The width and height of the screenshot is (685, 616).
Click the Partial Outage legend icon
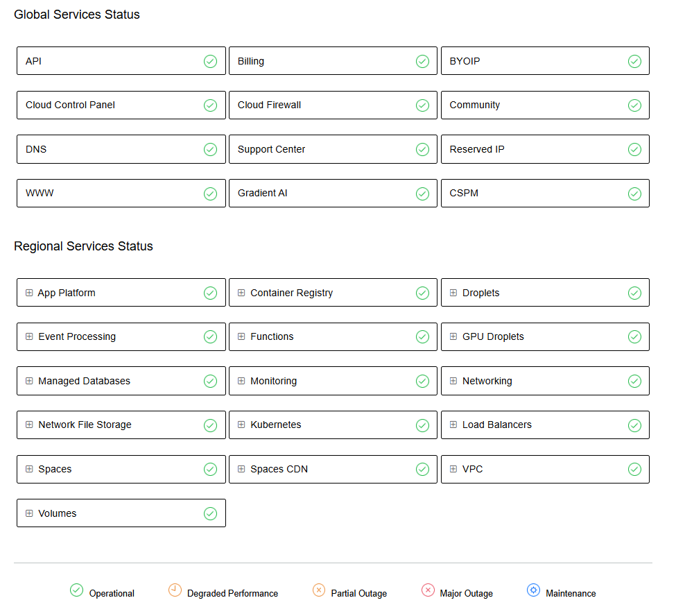(319, 590)
